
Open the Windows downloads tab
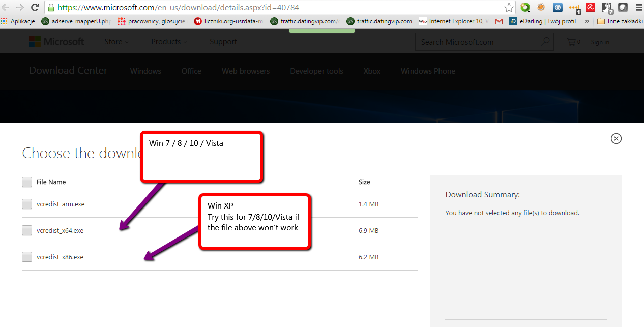pos(145,71)
